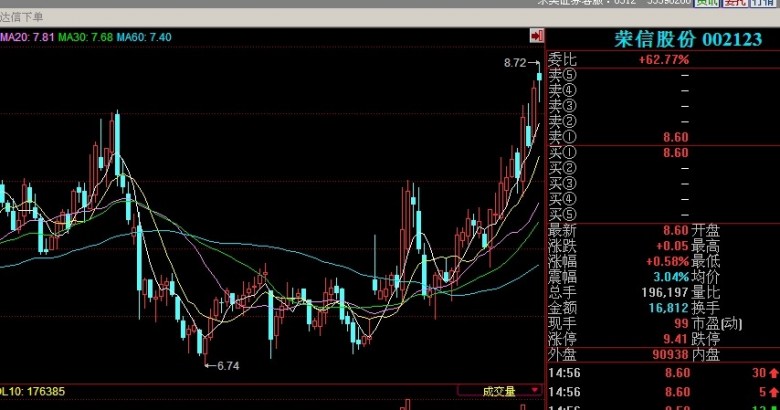
Task: Click the 量比 field label
Action: [705, 292]
